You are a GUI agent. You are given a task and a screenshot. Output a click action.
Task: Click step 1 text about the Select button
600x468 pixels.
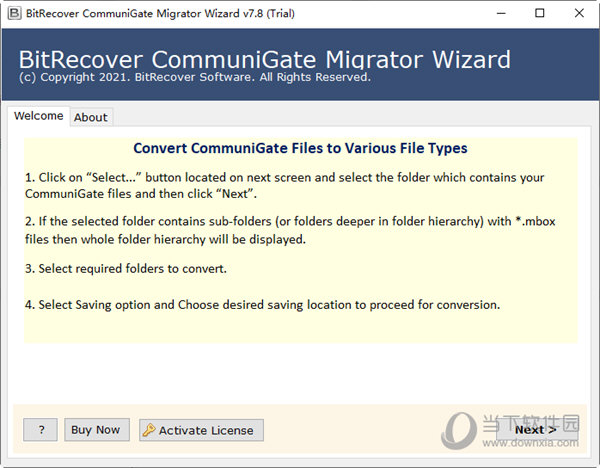tap(284, 186)
